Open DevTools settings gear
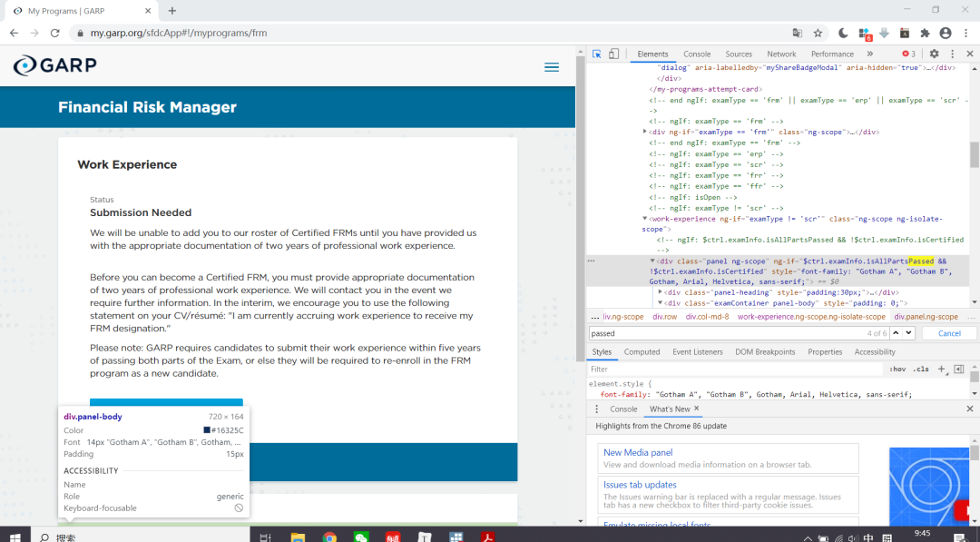 coord(934,54)
